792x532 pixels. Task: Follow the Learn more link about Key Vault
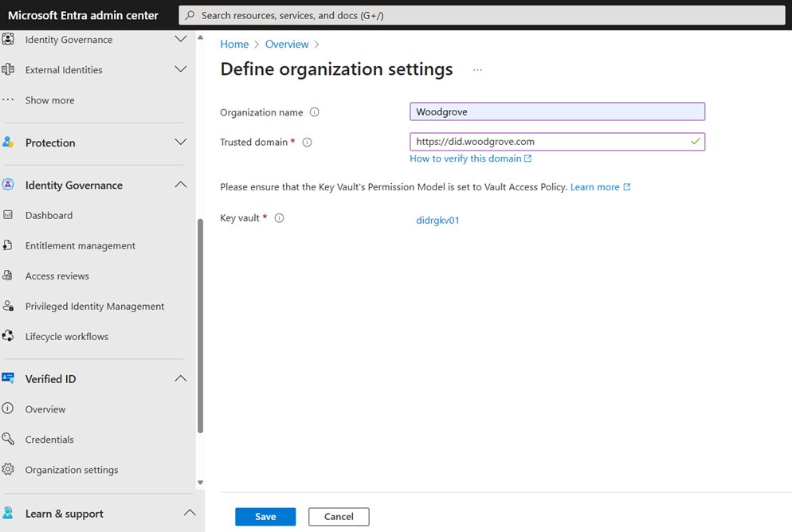[x=600, y=186]
